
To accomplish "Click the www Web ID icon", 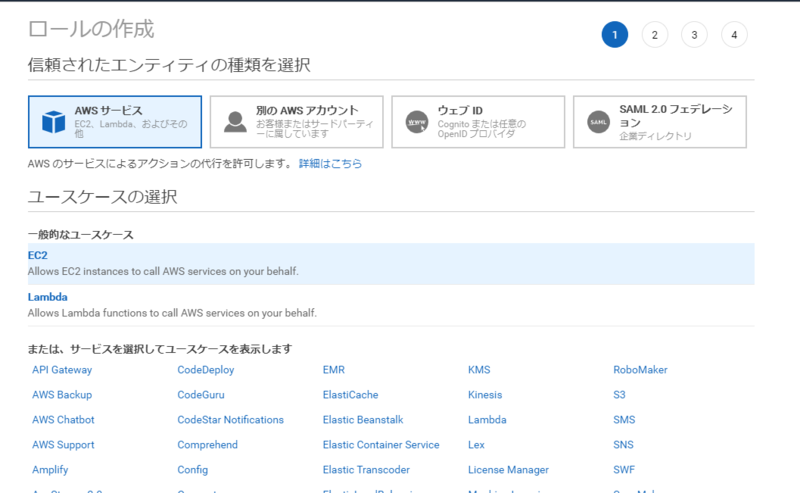I will pos(417,122).
